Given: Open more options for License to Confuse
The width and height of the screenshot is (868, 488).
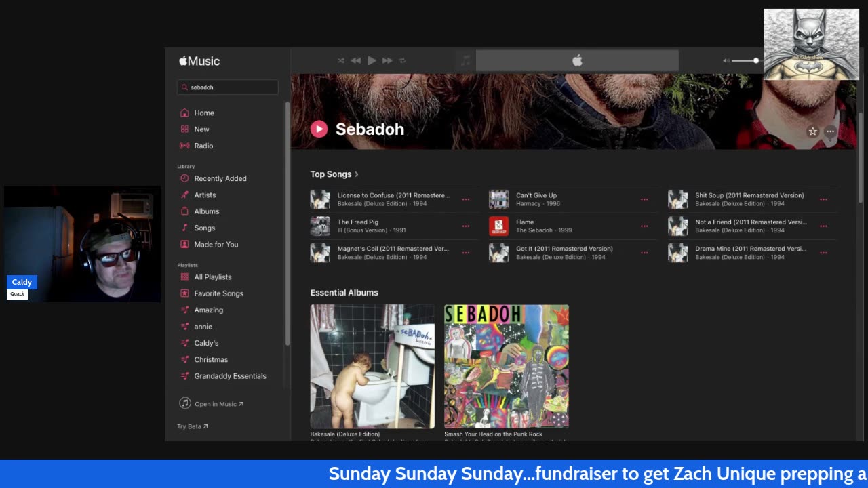Looking at the screenshot, I should 466,199.
